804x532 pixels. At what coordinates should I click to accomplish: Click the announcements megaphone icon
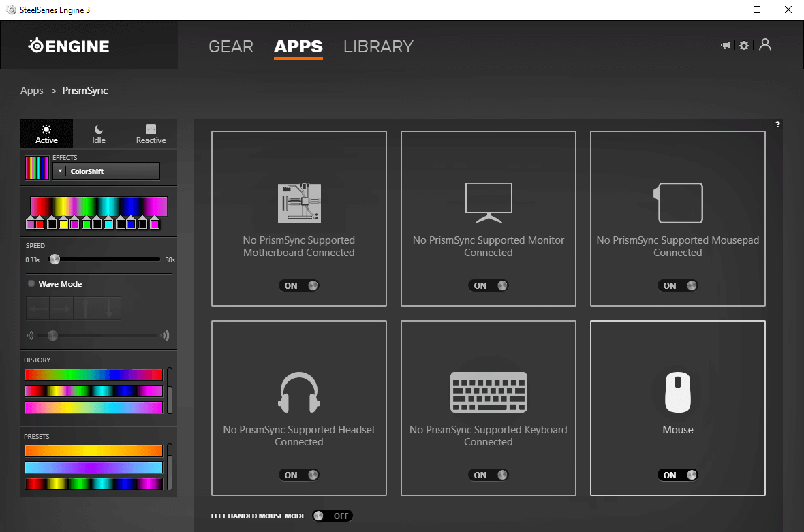(x=726, y=46)
